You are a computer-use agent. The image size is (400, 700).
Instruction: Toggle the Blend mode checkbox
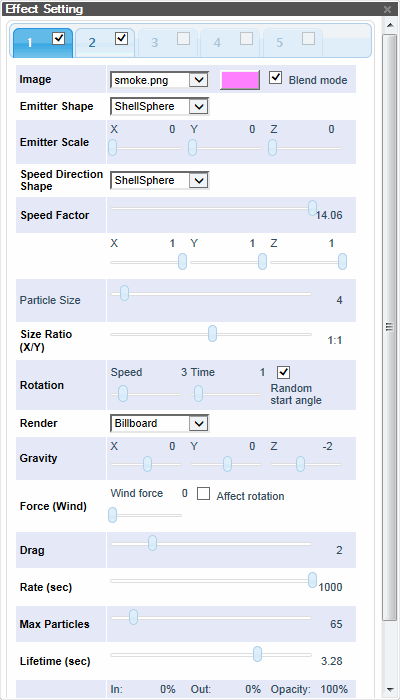click(276, 78)
